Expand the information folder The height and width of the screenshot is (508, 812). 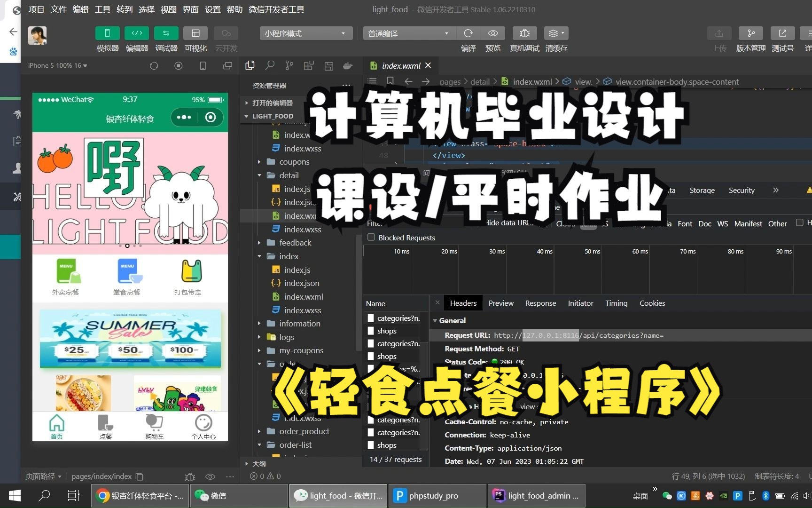[x=259, y=324]
